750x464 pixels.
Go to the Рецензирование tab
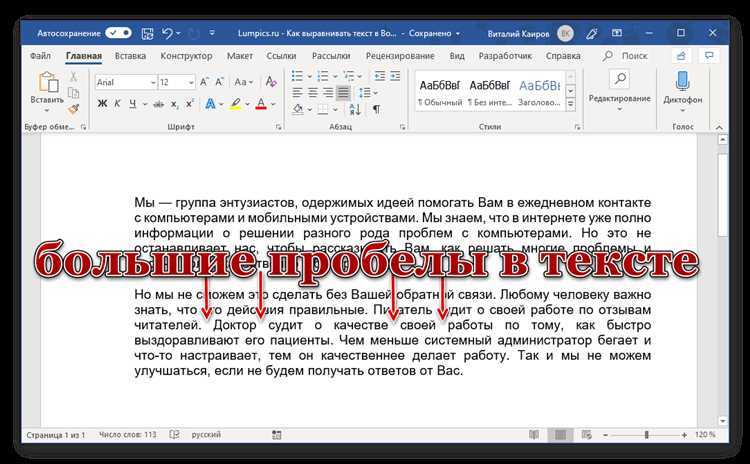400,56
